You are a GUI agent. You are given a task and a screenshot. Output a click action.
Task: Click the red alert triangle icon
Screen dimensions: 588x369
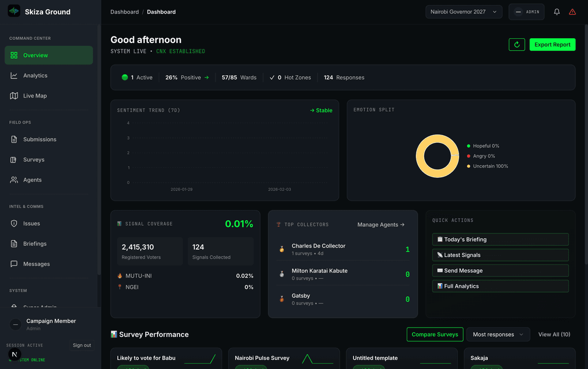573,11
